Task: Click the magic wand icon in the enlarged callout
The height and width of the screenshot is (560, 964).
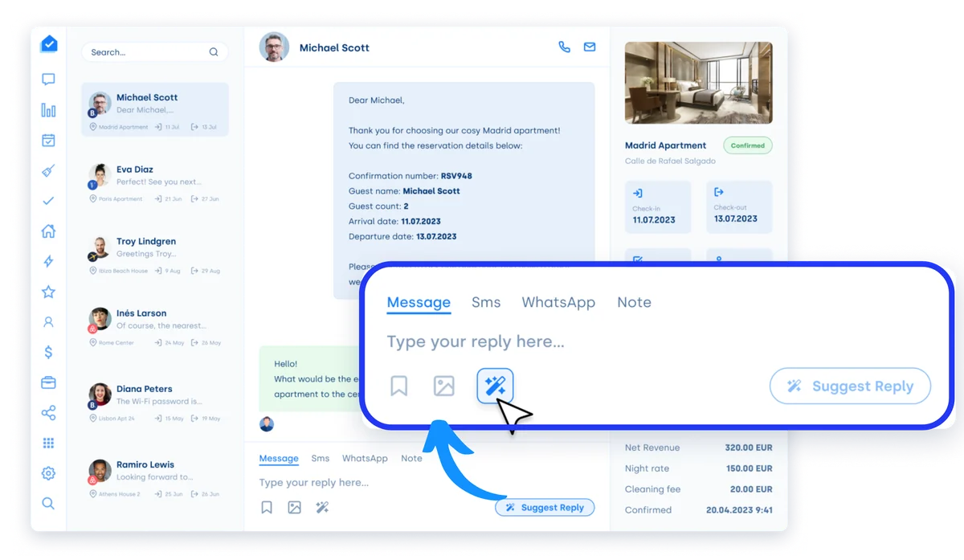Action: click(495, 386)
